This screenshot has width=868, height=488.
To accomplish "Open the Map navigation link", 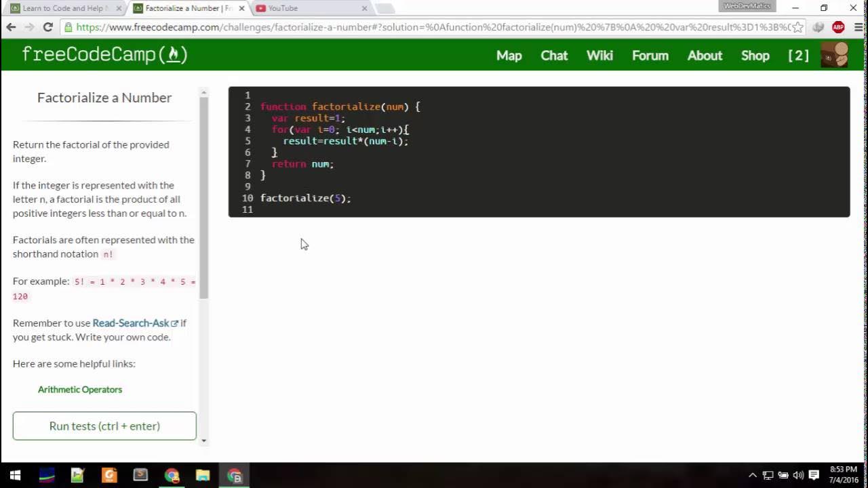I will click(x=509, y=56).
